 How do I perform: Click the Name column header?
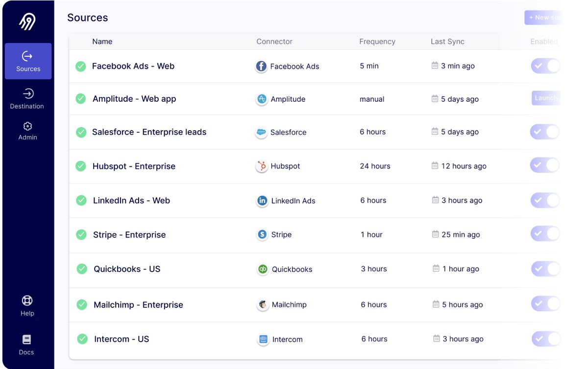tap(102, 42)
